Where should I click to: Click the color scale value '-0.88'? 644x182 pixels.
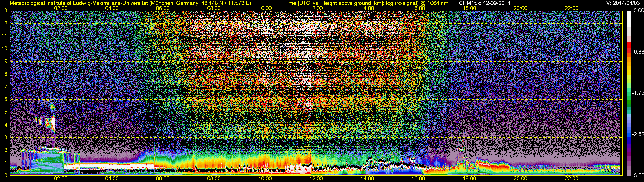[x=638, y=52]
